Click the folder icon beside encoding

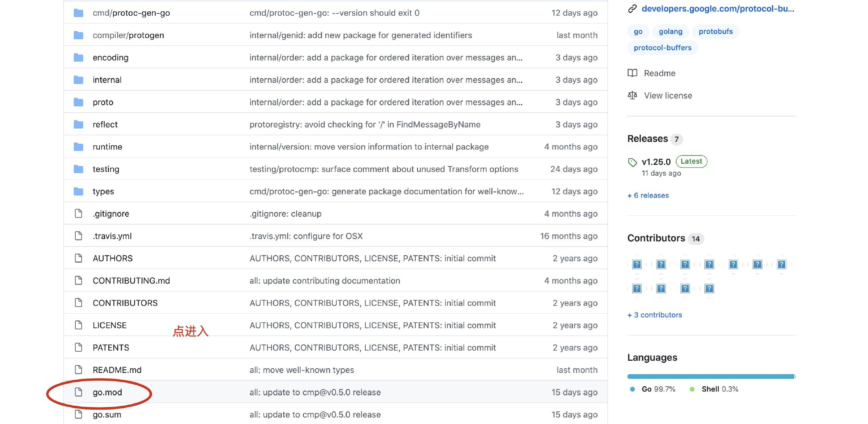[78, 58]
